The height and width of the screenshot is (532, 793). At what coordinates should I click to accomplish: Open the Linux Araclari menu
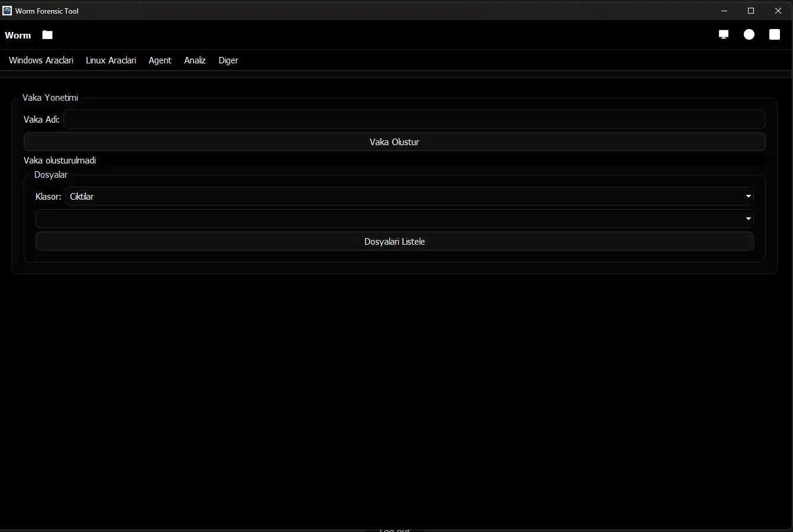pyautogui.click(x=111, y=60)
